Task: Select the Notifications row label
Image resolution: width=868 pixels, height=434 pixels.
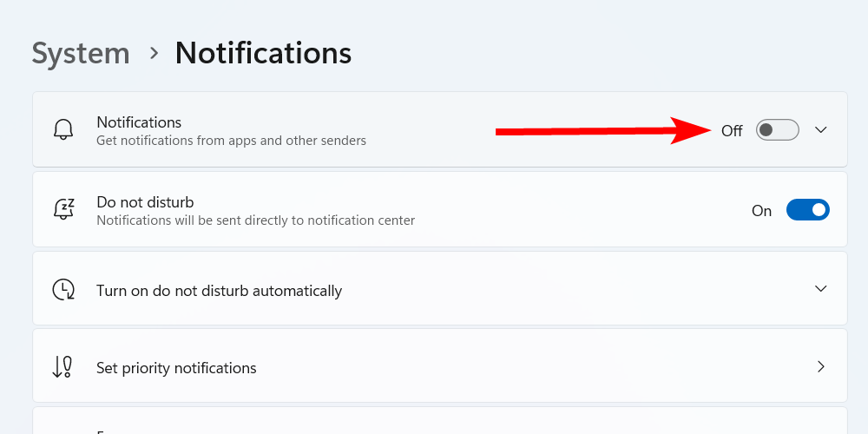Action: click(139, 122)
